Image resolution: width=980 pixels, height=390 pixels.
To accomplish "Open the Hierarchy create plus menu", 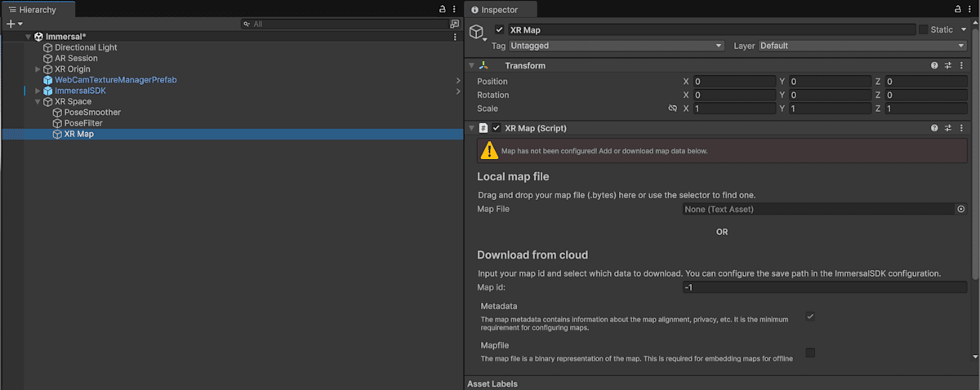I will (15, 24).
